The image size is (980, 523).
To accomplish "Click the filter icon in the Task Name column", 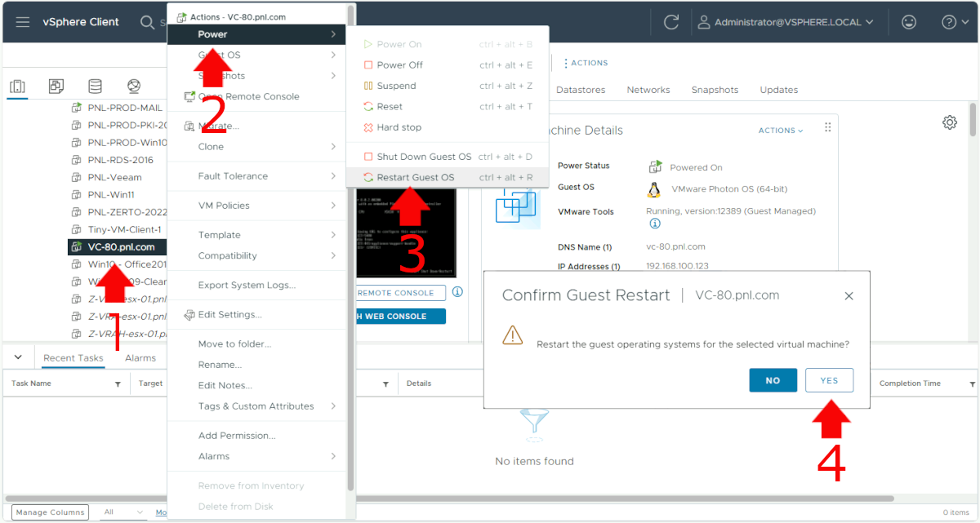I will point(118,383).
